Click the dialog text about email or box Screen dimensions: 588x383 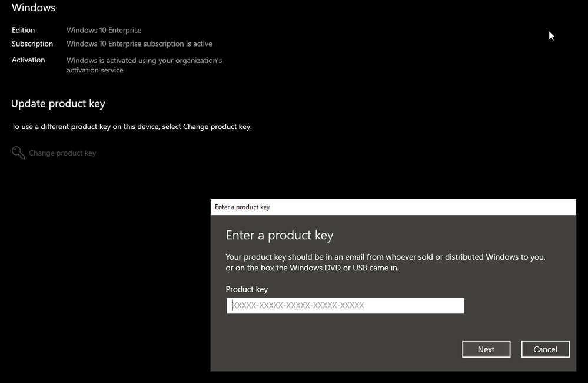tap(385, 262)
